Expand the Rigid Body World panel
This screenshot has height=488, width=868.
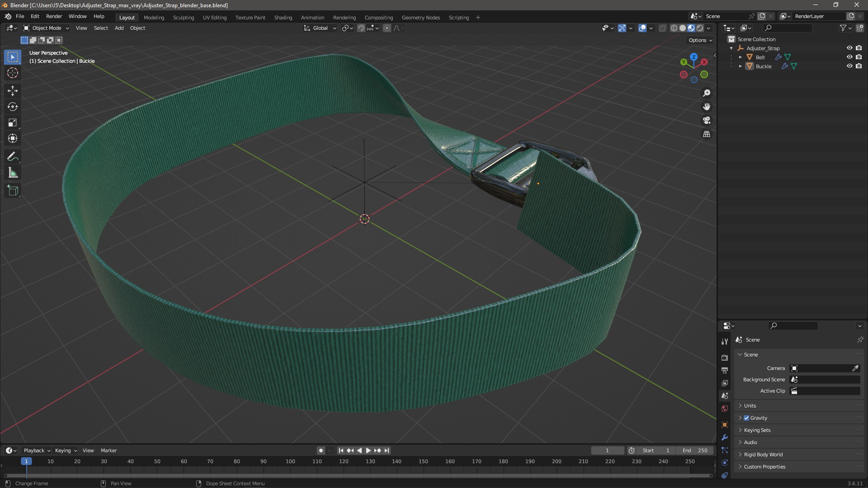(x=799, y=455)
